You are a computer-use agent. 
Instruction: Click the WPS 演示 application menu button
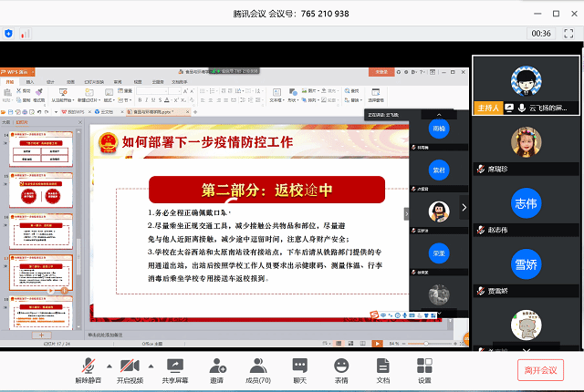point(16,72)
